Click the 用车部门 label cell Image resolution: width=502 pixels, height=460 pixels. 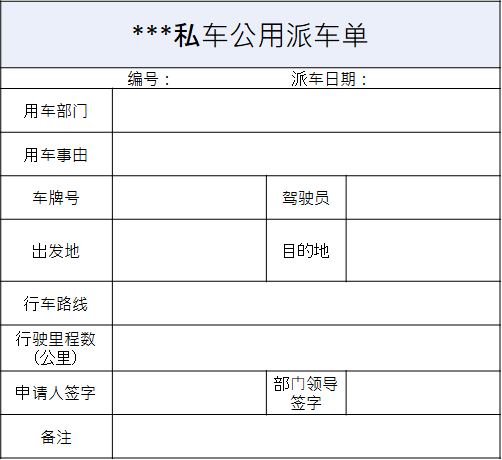56,111
